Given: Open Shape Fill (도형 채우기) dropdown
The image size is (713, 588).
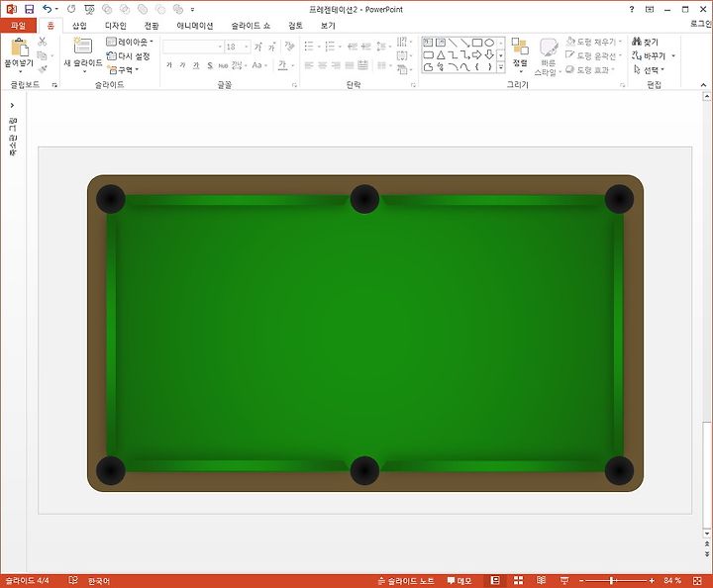Looking at the screenshot, I should (594, 42).
